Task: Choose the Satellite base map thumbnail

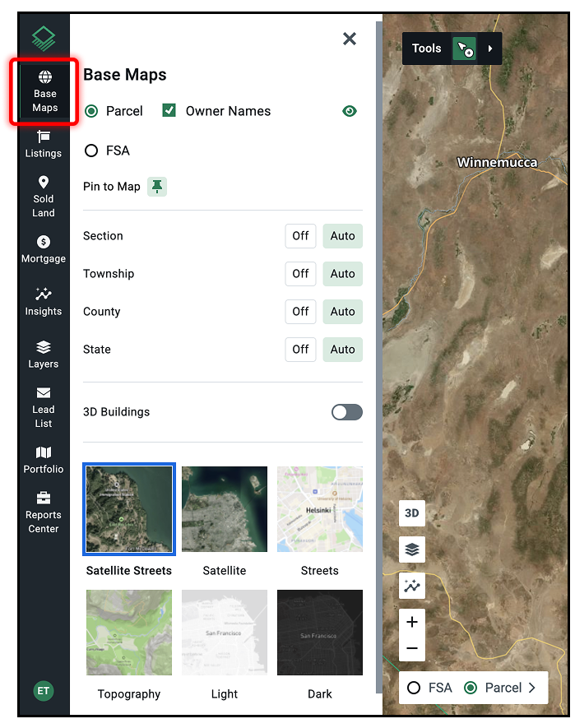Action: tap(225, 509)
